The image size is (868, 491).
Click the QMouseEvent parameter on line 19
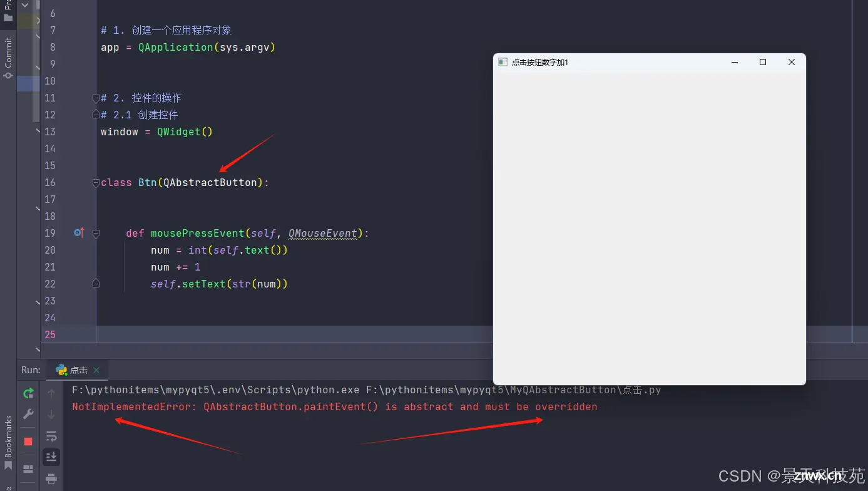click(323, 233)
